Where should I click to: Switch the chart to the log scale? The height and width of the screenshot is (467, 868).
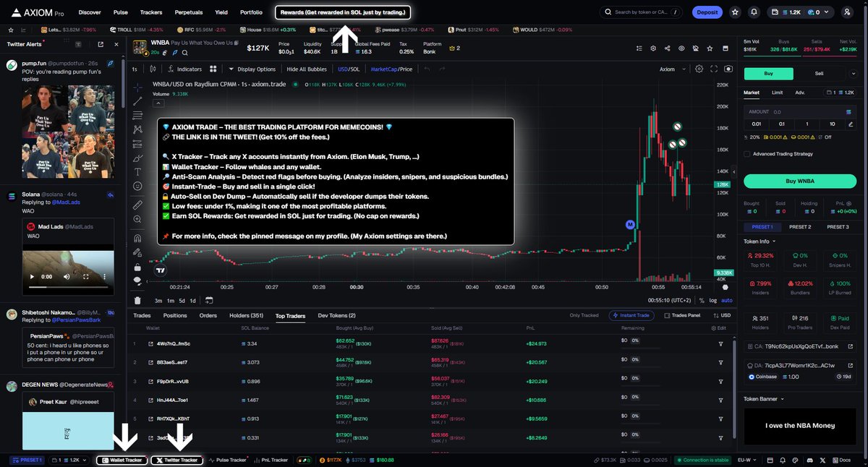(x=713, y=300)
